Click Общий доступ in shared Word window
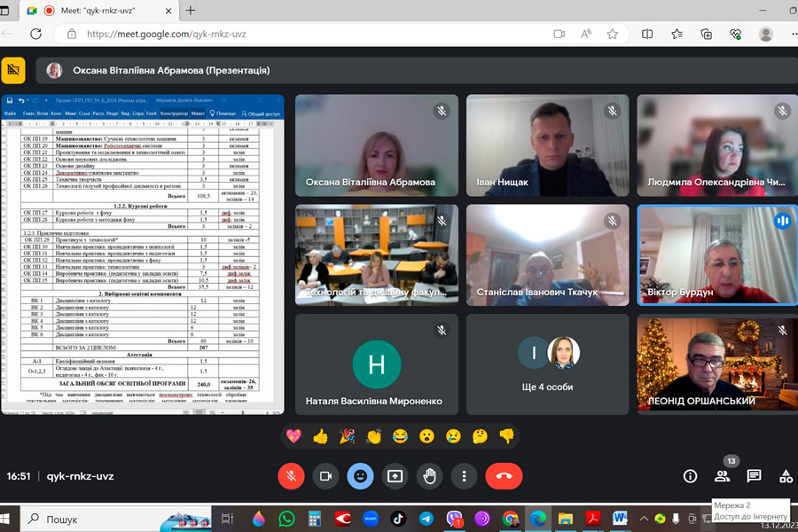 click(x=261, y=113)
